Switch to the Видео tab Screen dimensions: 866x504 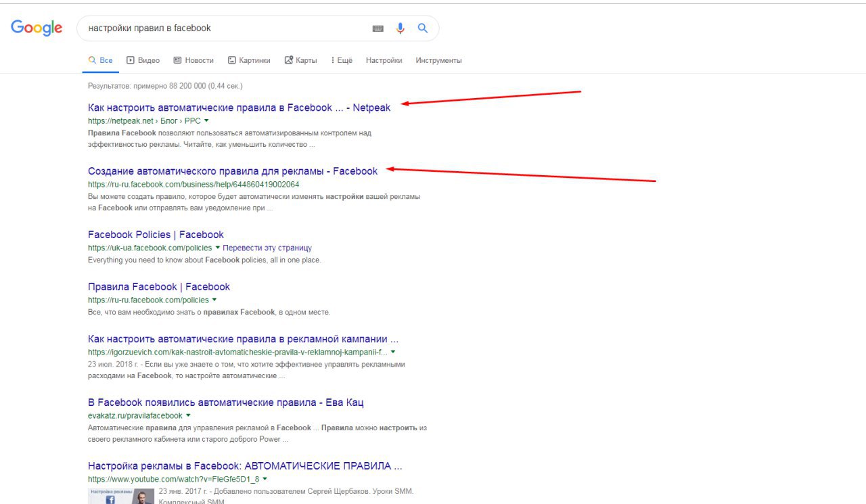click(143, 60)
